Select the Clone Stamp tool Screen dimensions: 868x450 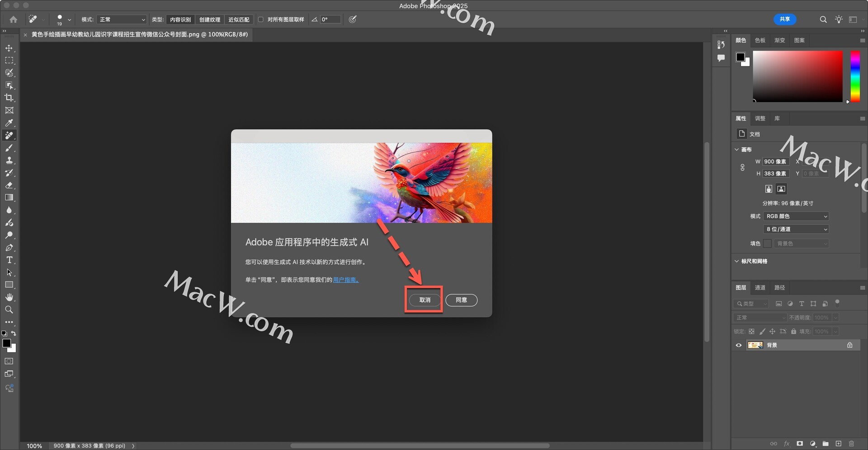point(9,160)
